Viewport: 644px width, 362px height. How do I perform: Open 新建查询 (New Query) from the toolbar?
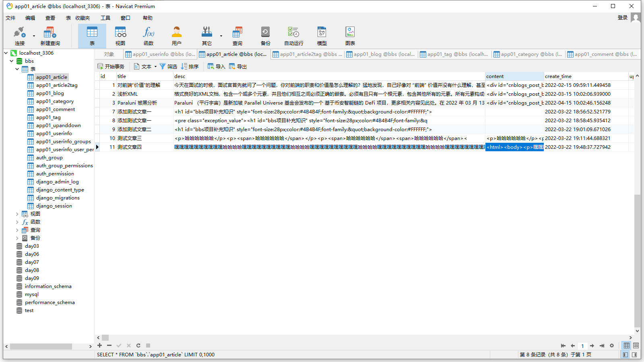(x=50, y=36)
